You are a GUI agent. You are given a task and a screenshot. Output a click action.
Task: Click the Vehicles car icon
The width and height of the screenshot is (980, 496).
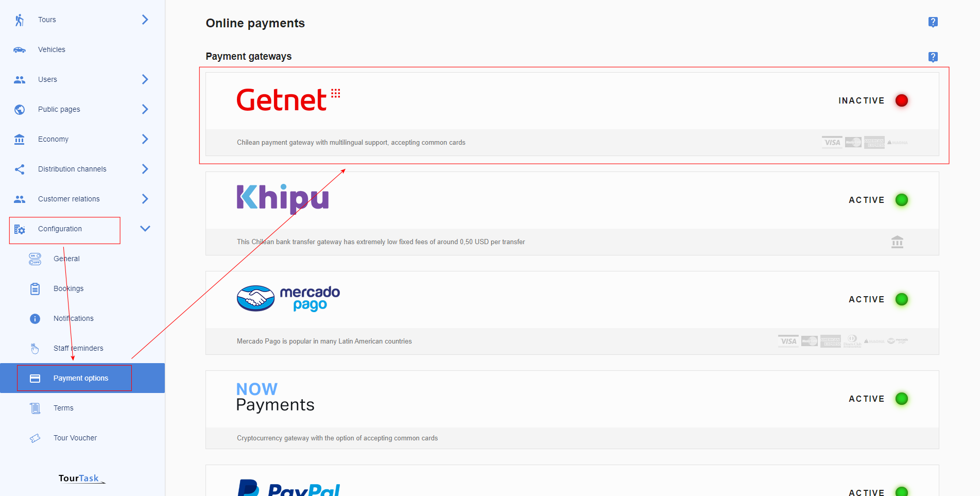point(20,50)
